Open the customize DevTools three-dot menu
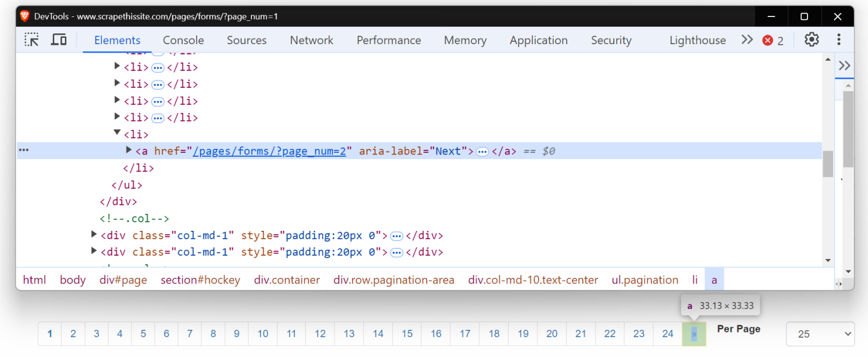The width and height of the screenshot is (868, 357). click(x=839, y=40)
